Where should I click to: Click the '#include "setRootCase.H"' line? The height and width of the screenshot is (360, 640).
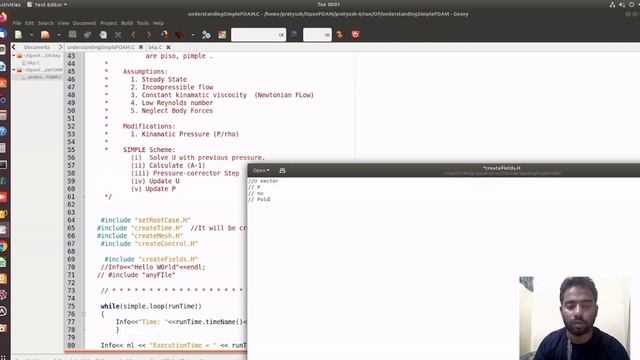[145, 220]
